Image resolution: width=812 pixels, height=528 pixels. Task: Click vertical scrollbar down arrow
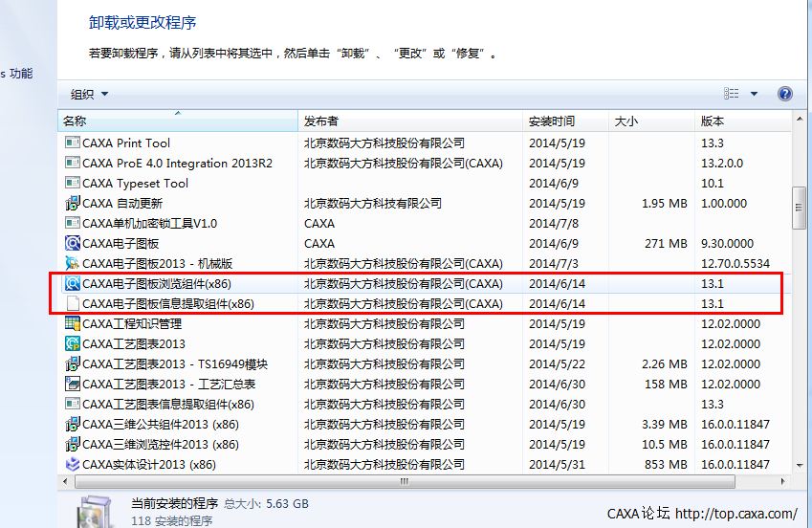click(x=800, y=465)
